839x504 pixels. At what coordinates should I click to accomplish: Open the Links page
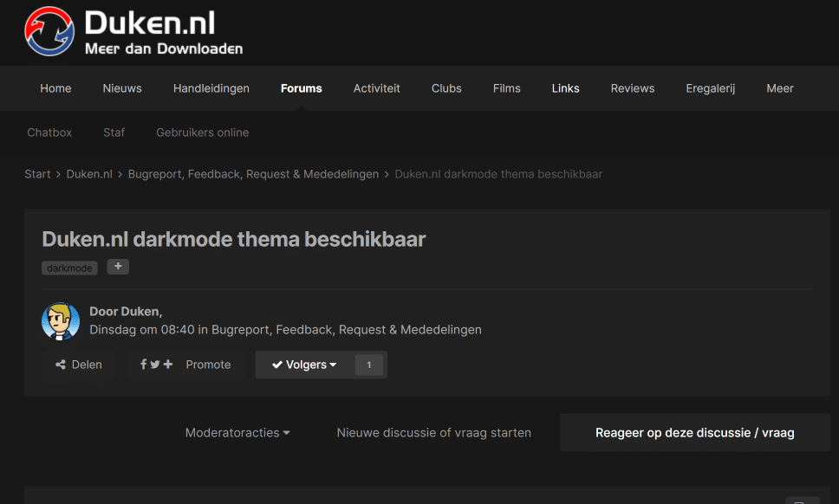click(x=566, y=88)
